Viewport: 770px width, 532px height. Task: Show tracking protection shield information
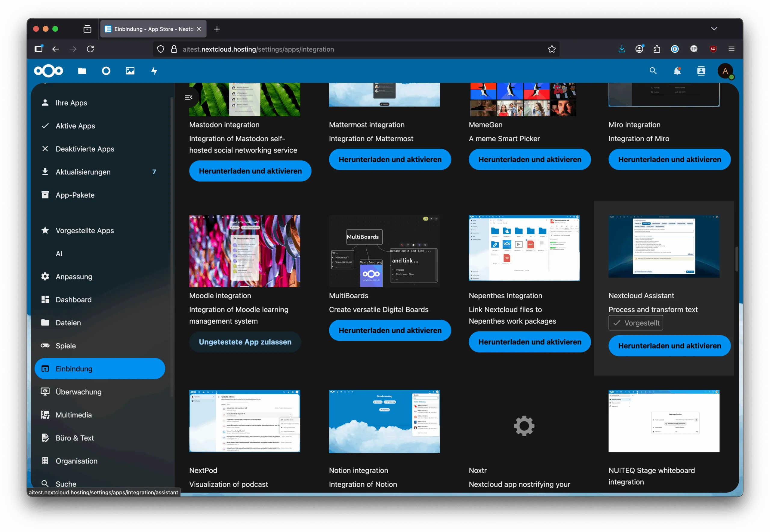coord(161,49)
